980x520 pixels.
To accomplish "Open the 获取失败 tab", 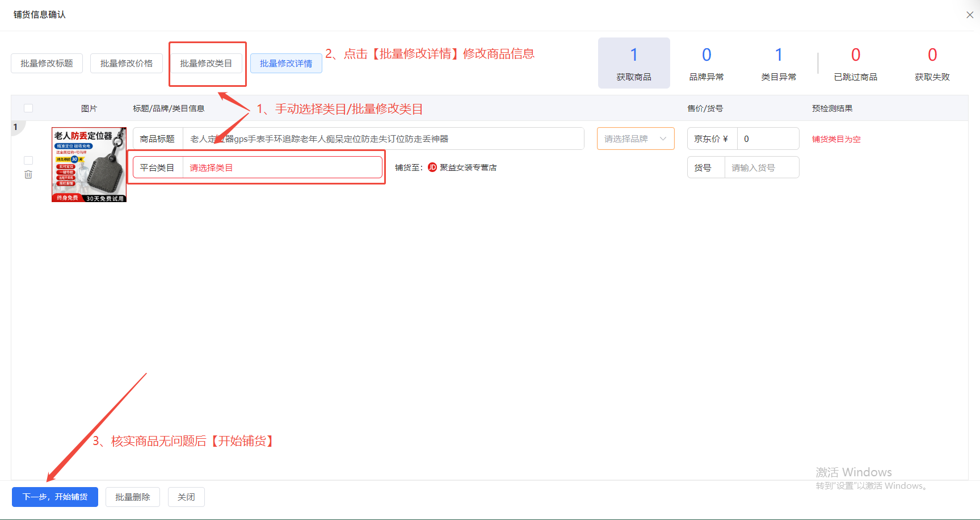I will point(932,63).
